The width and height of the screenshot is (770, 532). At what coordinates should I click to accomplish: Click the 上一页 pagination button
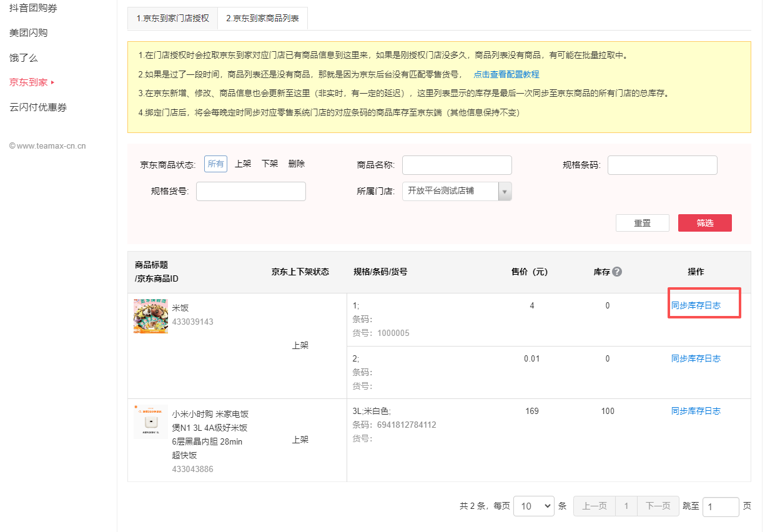[595, 506]
